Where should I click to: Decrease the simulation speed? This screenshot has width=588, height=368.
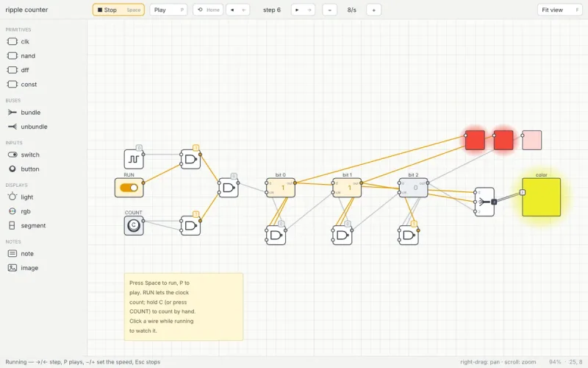click(x=329, y=10)
